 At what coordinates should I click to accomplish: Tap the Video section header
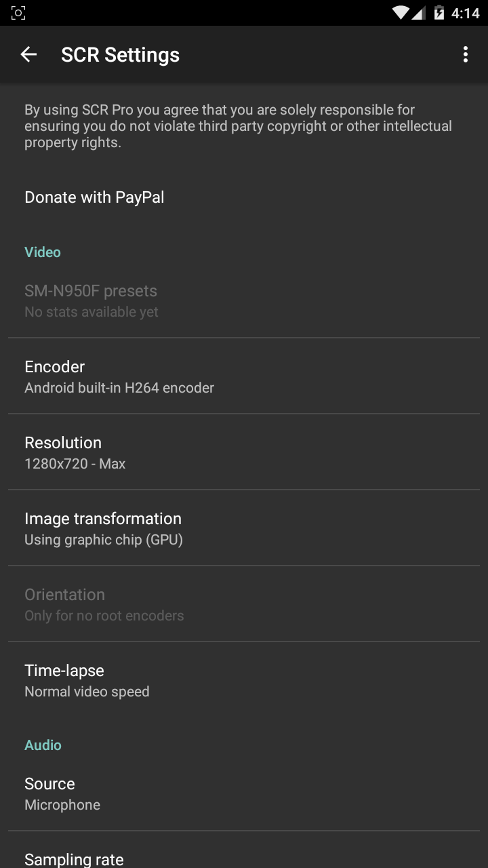[43, 252]
